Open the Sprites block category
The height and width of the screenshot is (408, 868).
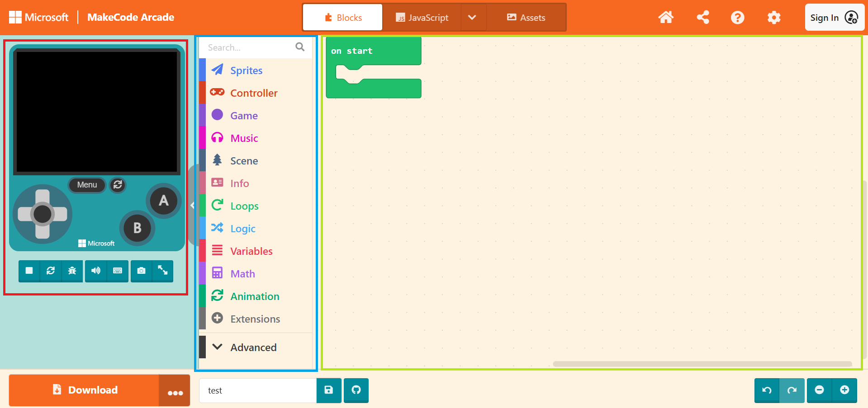246,70
